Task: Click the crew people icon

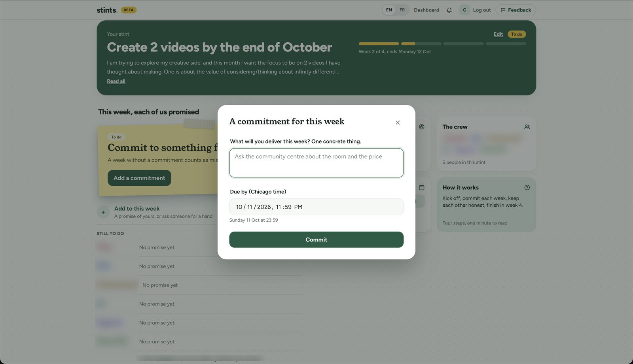Action: pos(527,127)
